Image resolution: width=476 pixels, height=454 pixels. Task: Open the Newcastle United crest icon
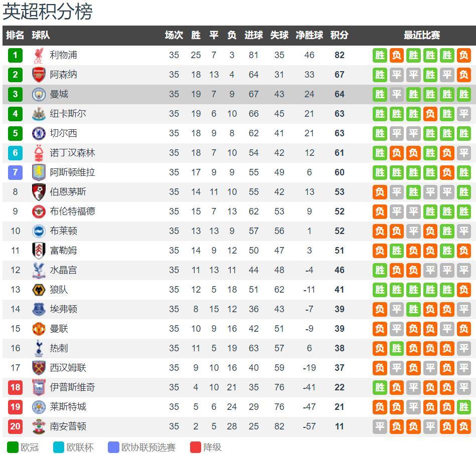coord(39,114)
